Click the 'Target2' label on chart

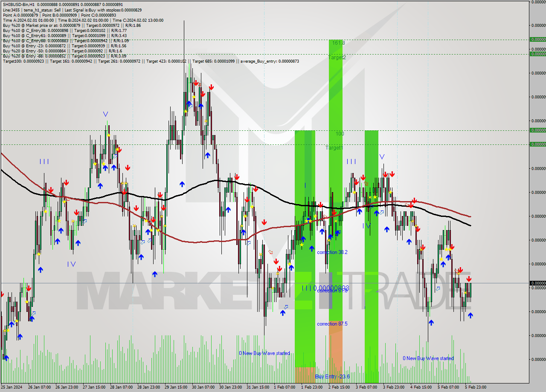pyautogui.click(x=337, y=57)
